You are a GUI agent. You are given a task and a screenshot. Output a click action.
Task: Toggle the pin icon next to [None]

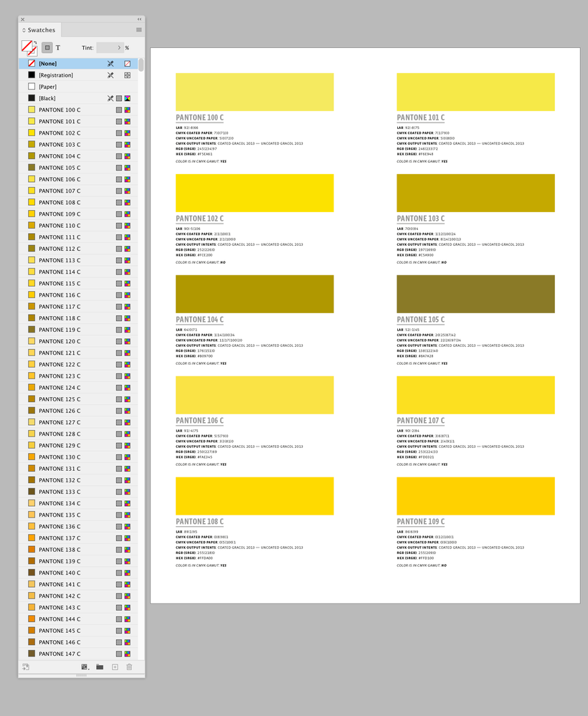110,64
